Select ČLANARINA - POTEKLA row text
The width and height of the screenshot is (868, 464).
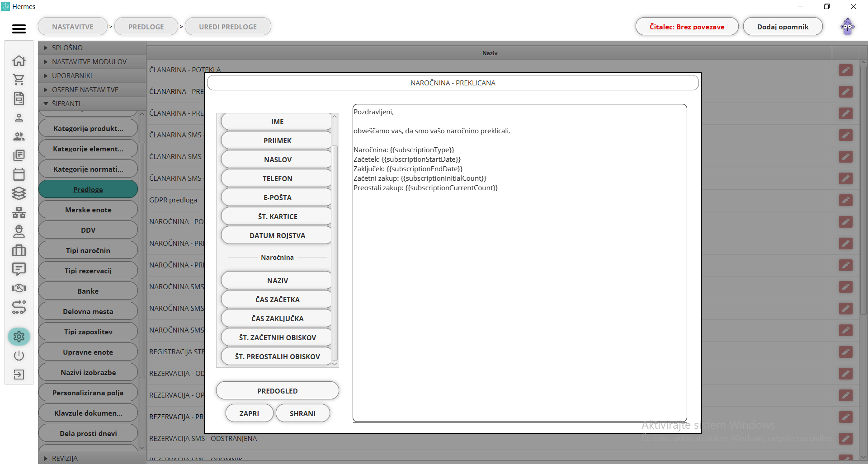pyautogui.click(x=185, y=70)
